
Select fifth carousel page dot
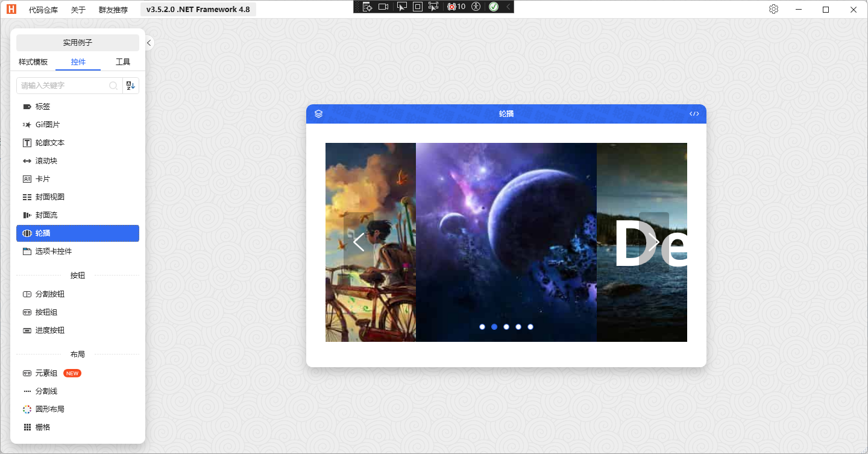(x=530, y=327)
